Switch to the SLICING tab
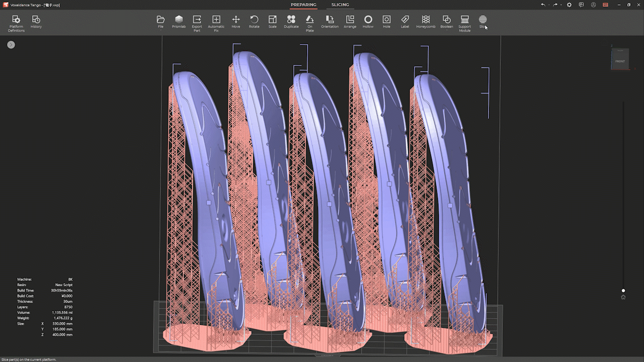The width and height of the screenshot is (644, 362). (340, 5)
